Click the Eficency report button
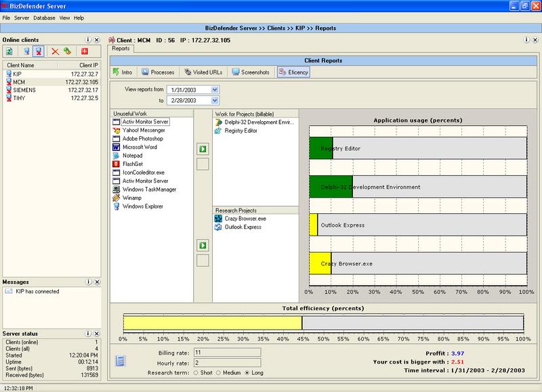 293,72
